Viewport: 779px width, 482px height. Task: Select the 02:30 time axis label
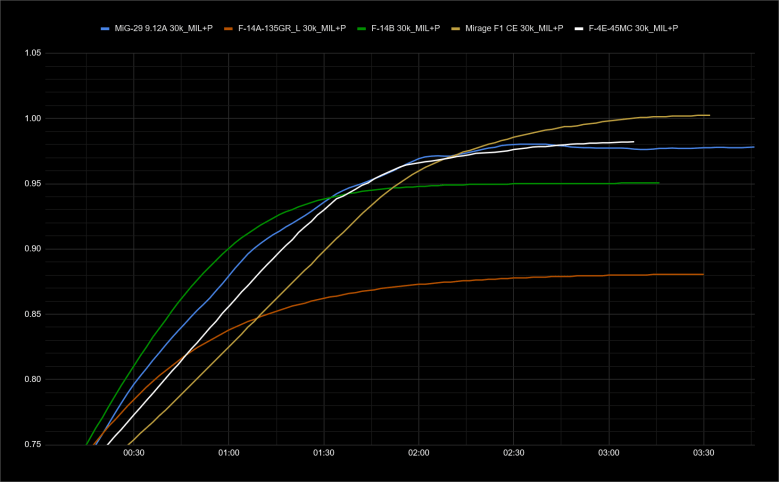click(514, 454)
